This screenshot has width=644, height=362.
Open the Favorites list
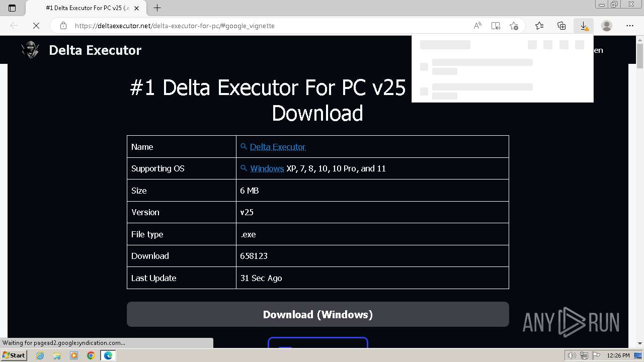click(x=539, y=26)
